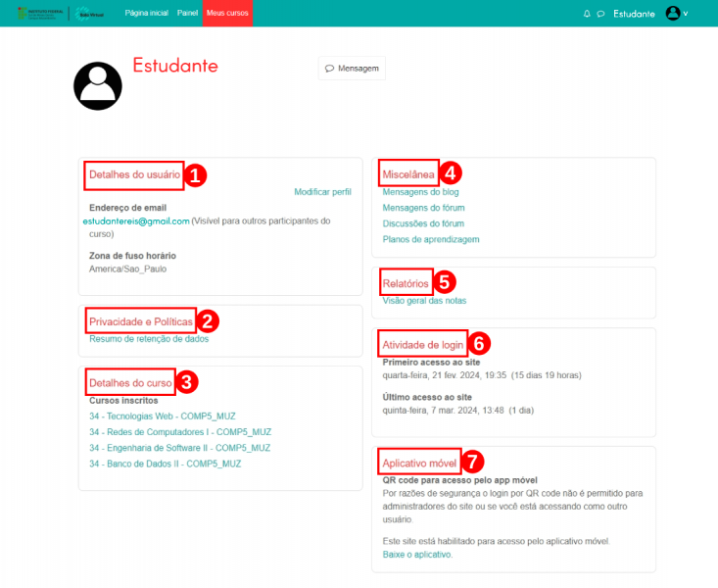Click Modificar perfil link
Screen dimensions: 718x588
[x=322, y=191]
